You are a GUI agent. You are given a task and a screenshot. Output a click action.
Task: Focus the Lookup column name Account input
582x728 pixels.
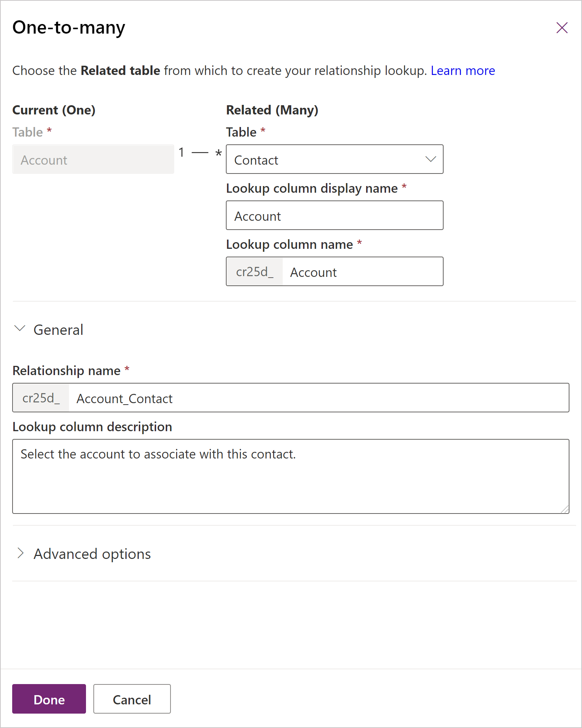pyautogui.click(x=362, y=272)
